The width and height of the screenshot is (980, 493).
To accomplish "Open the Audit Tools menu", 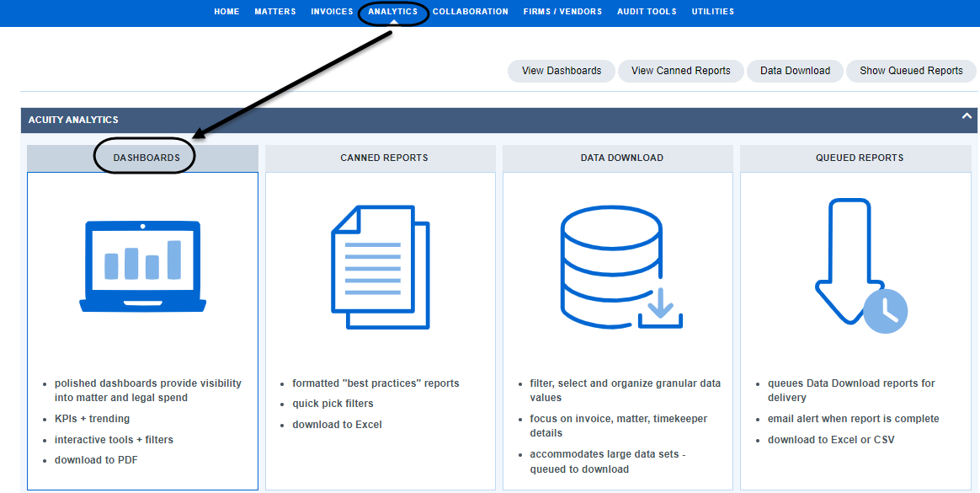I will click(647, 11).
